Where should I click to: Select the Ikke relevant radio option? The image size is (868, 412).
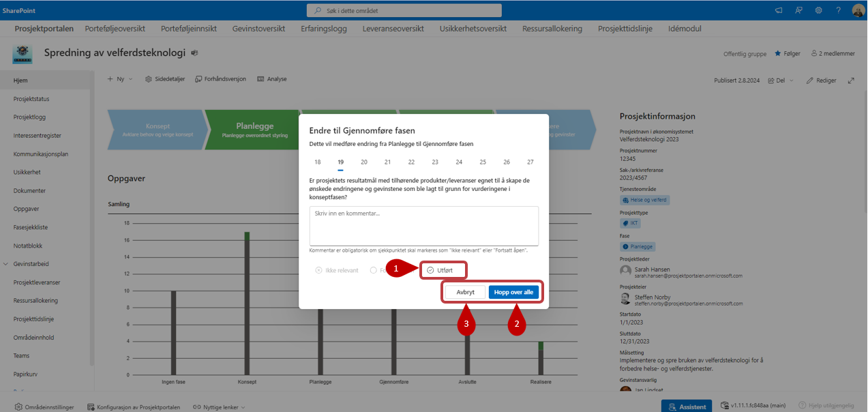(x=318, y=271)
